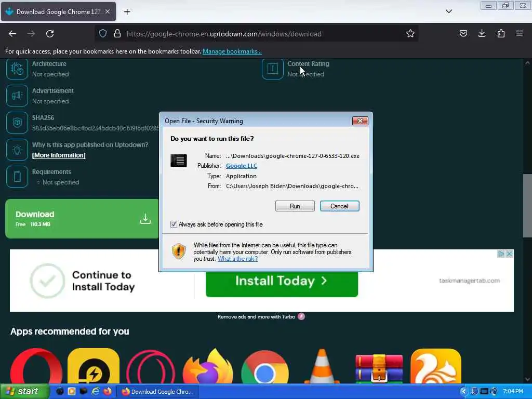Click the site padlock security icon
The height and width of the screenshot is (399, 532).
[x=117, y=34]
